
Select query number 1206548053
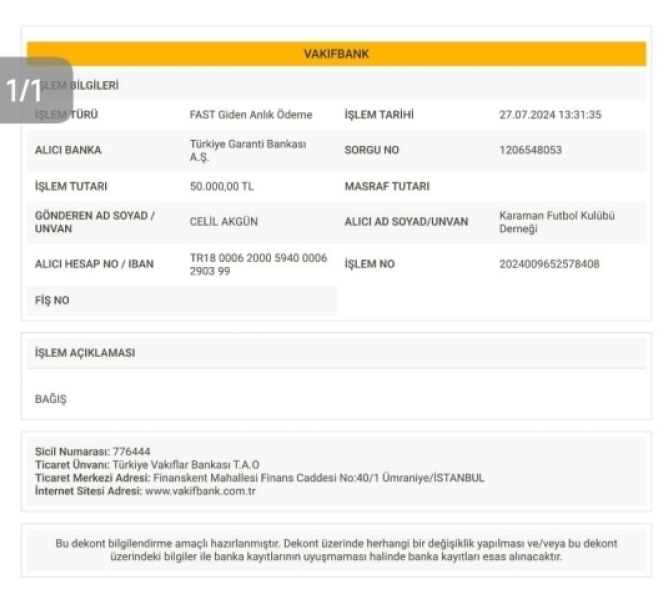pyautogui.click(x=531, y=150)
